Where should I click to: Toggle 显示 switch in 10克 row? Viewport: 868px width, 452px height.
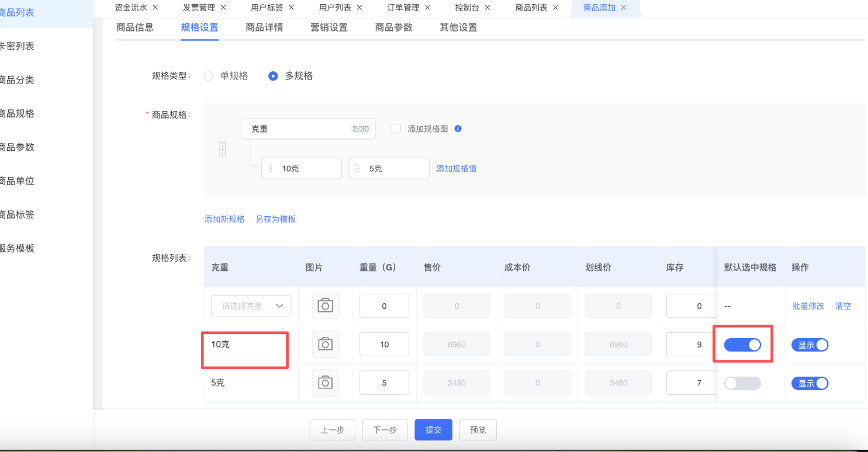pos(810,345)
